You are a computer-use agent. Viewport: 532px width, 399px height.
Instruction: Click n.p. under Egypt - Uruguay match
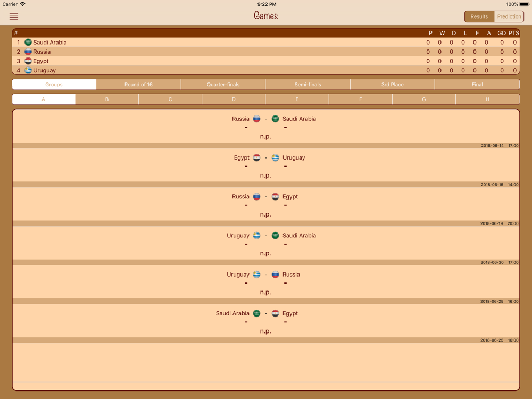point(265,176)
